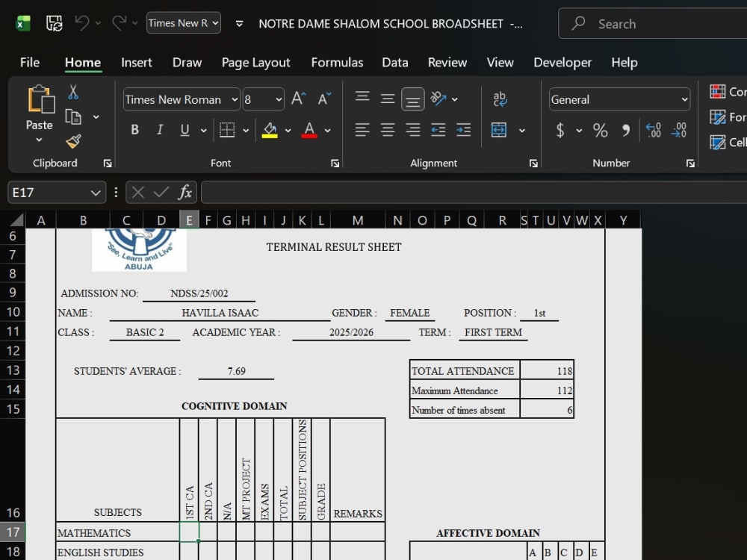Switch to the Developer tab

(x=562, y=63)
